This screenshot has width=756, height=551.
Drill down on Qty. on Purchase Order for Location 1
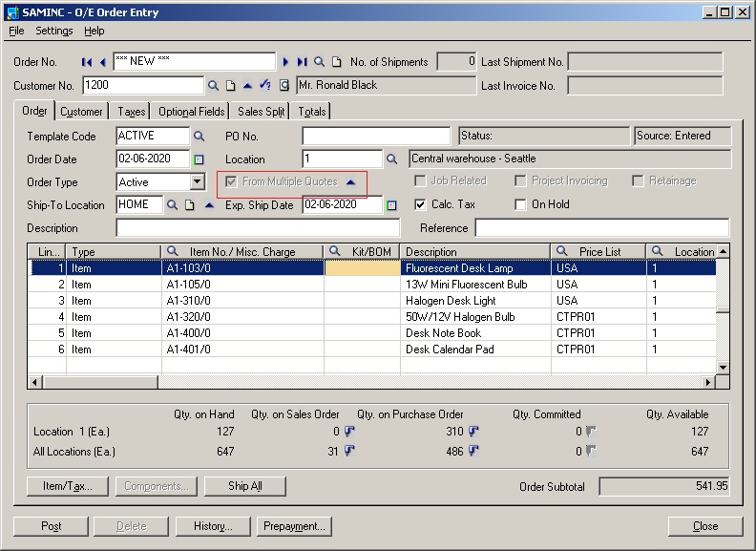(x=474, y=432)
